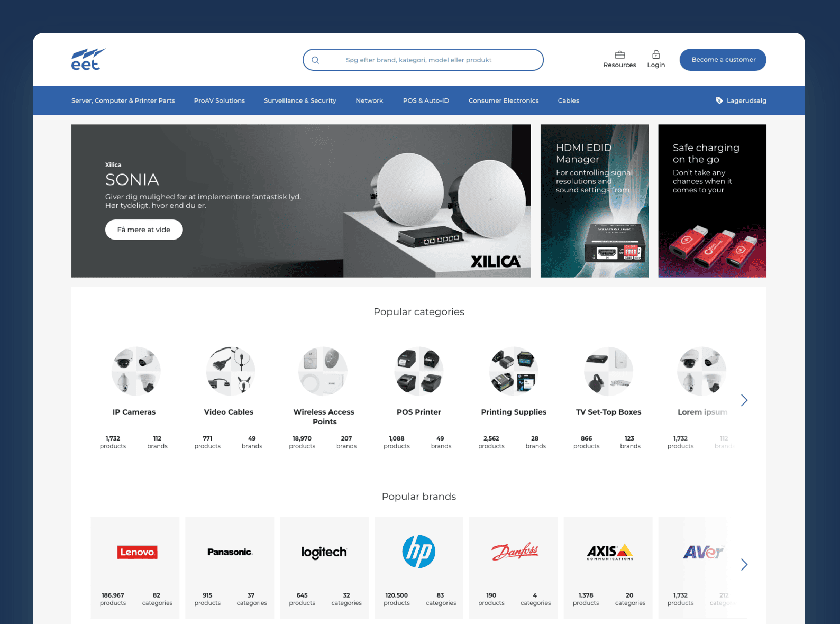Click 1.378 products under Axis
Viewport: 840px width, 624px height.
[x=586, y=599]
